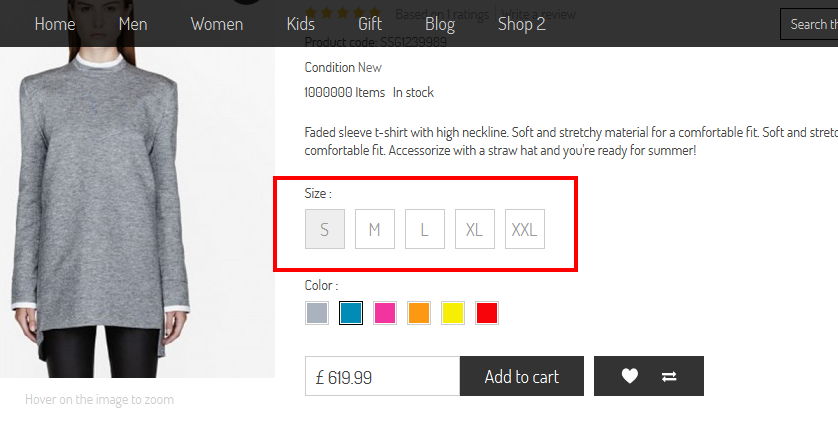Select size XL option
The height and width of the screenshot is (424, 838).
(475, 229)
